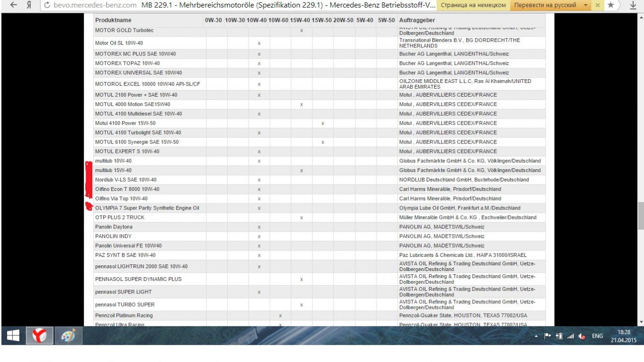Screen dimensions: 644x362
Task: Click the 20W-50 column header
Action: (x=343, y=20)
